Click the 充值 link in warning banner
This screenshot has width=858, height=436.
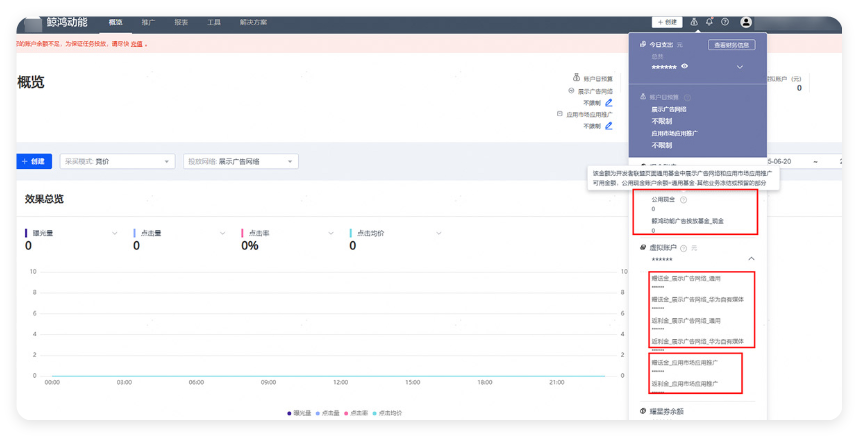pos(136,44)
